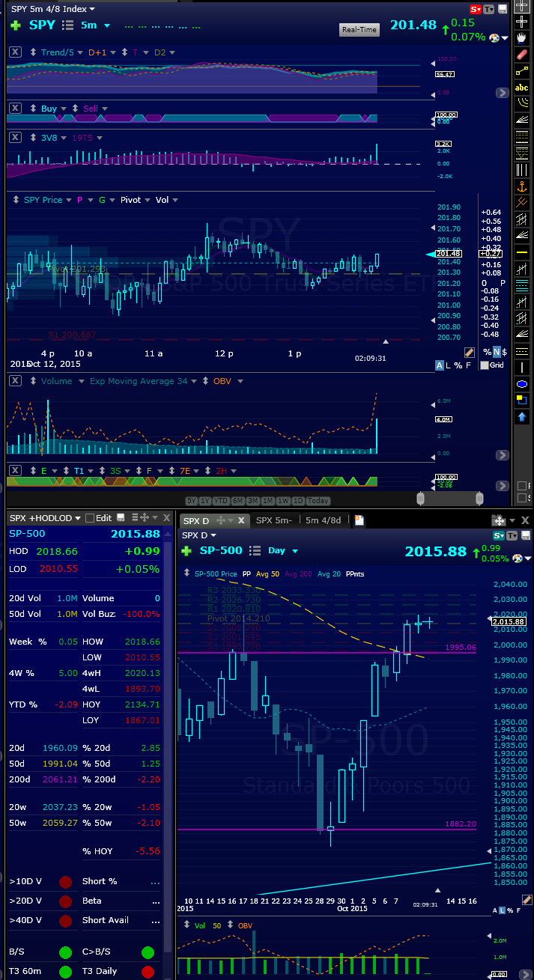The width and height of the screenshot is (534, 980).
Task: Select the blue up arrow marker tool
Action: [521, 417]
